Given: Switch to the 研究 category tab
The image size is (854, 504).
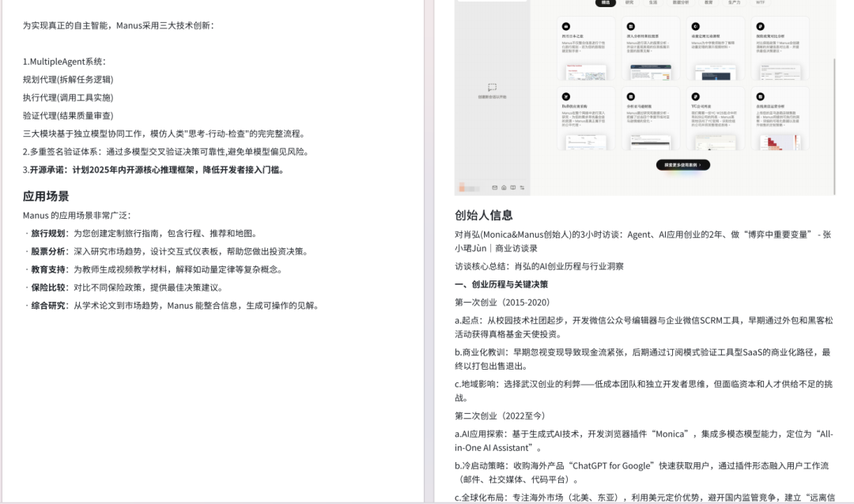Looking at the screenshot, I should (x=631, y=3).
